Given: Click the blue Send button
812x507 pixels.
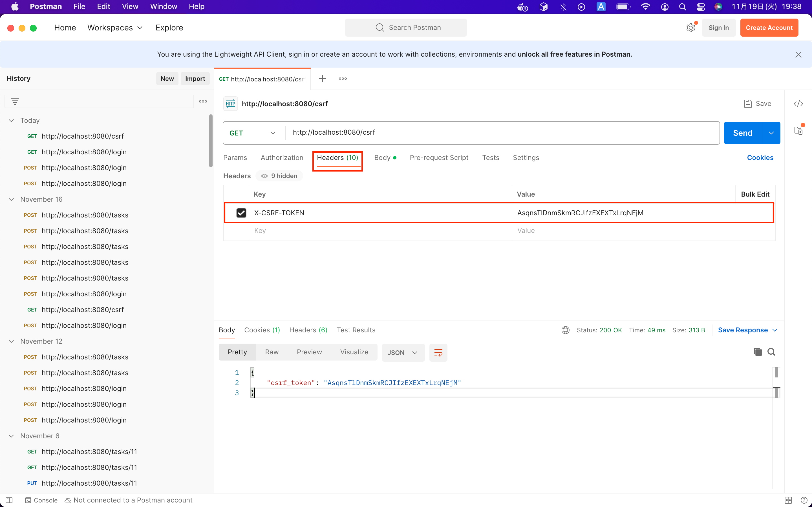Looking at the screenshot, I should (x=743, y=133).
